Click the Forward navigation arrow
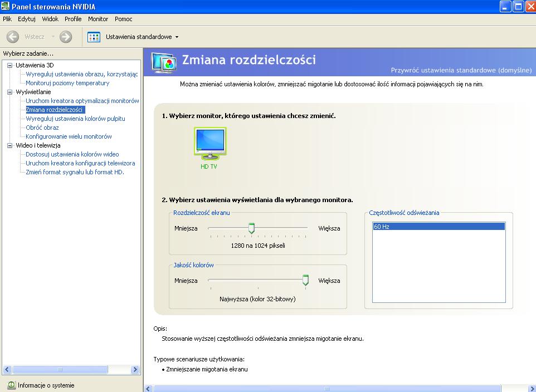536x392 pixels. (x=65, y=37)
